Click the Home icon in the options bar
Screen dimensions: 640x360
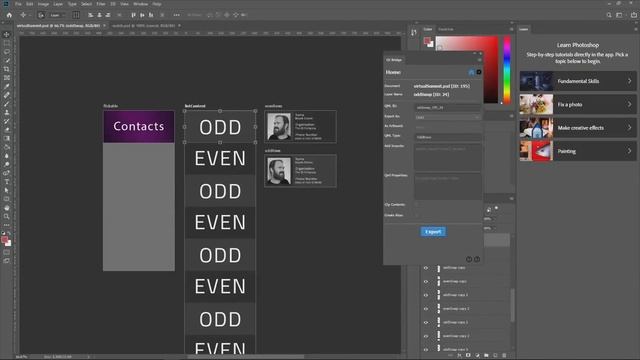click(9, 15)
